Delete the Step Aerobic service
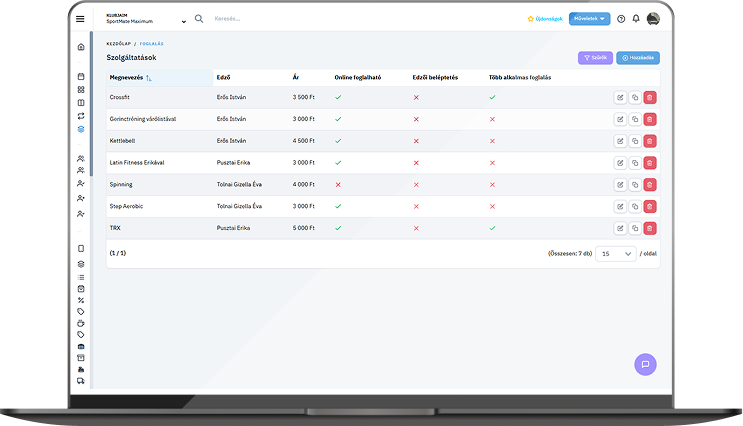Viewport: 743px width, 426px height. click(x=650, y=207)
